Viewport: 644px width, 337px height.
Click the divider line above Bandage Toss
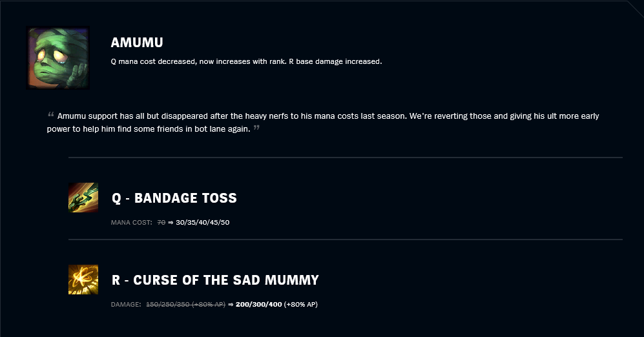click(x=346, y=158)
